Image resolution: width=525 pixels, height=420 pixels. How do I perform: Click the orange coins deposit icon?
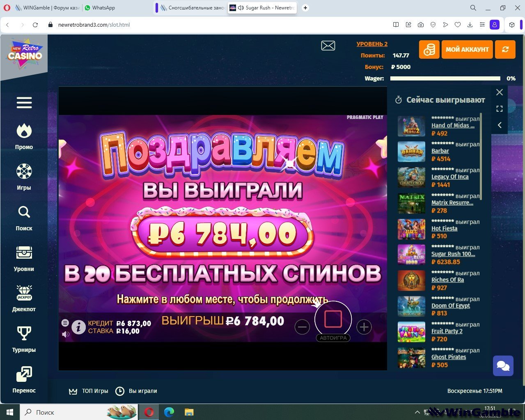(x=429, y=49)
